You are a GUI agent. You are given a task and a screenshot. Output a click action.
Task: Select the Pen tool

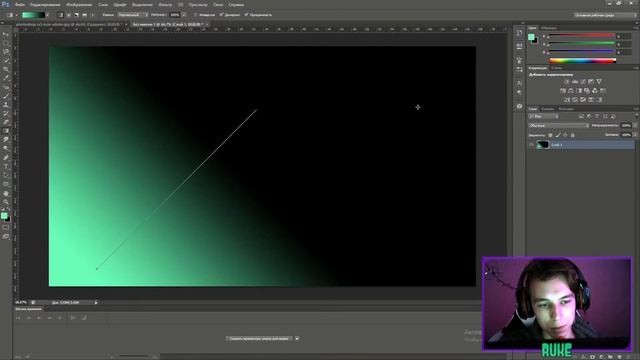click(6, 158)
